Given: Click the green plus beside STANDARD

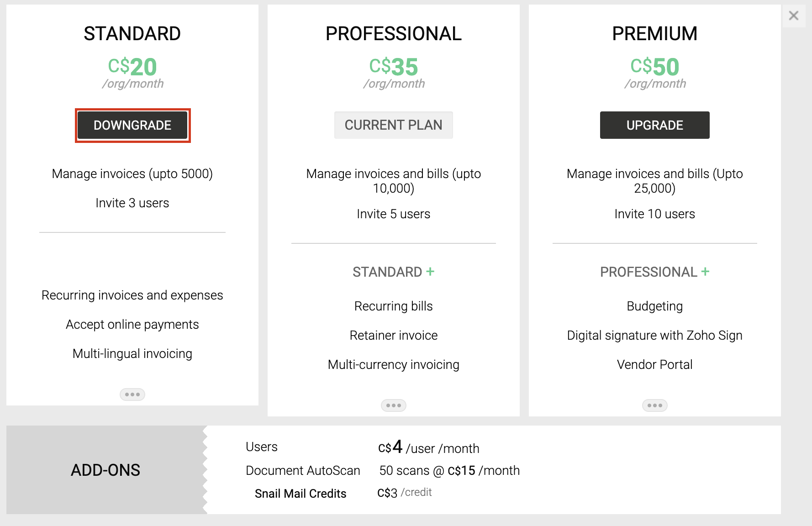Looking at the screenshot, I should (x=430, y=272).
